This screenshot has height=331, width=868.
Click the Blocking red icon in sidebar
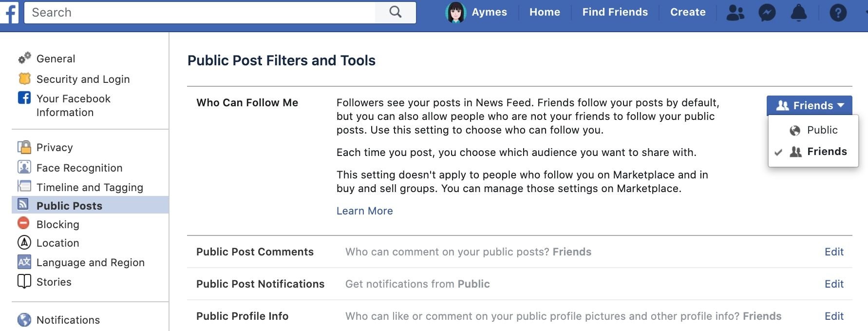pos(24,223)
